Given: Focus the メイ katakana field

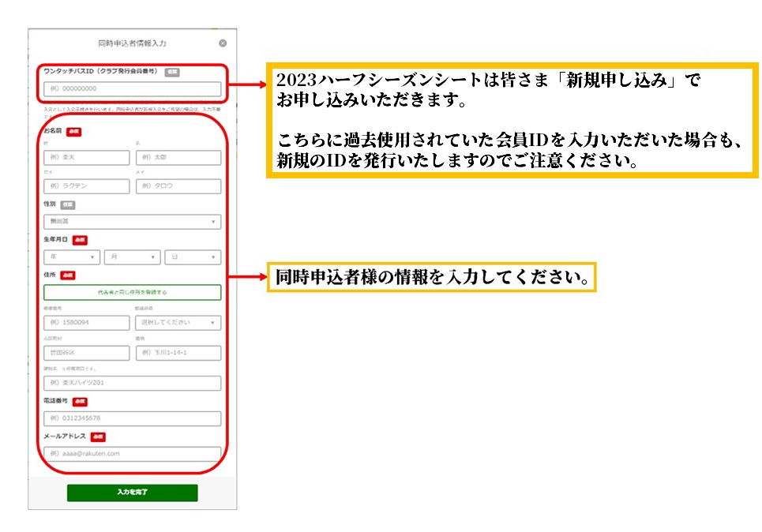Looking at the screenshot, I should click(178, 187).
